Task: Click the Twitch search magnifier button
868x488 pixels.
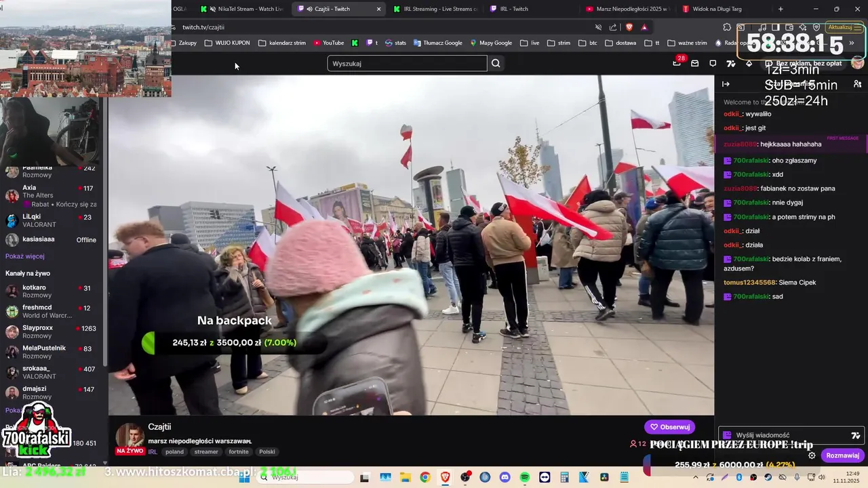Action: pos(496,64)
